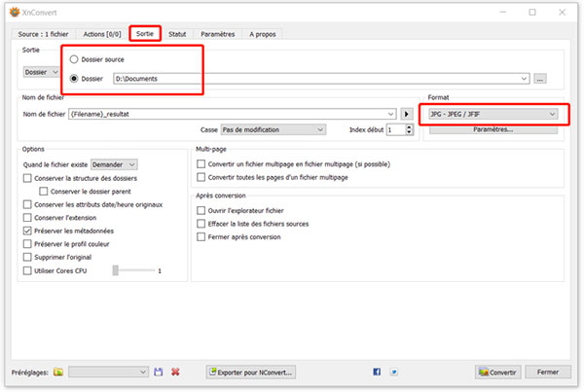Decrease Index début with the down arrow
This screenshot has height=392, width=584.
(x=410, y=132)
